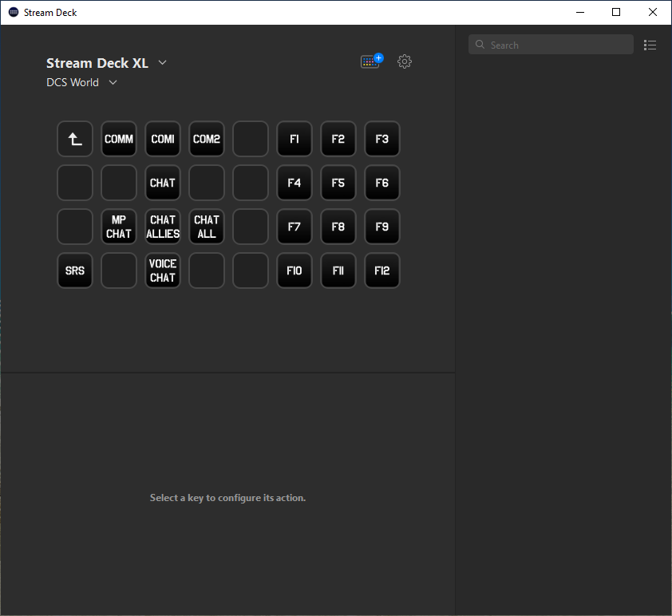Toggle the actions list view icon
The height and width of the screenshot is (616, 672).
click(x=650, y=45)
